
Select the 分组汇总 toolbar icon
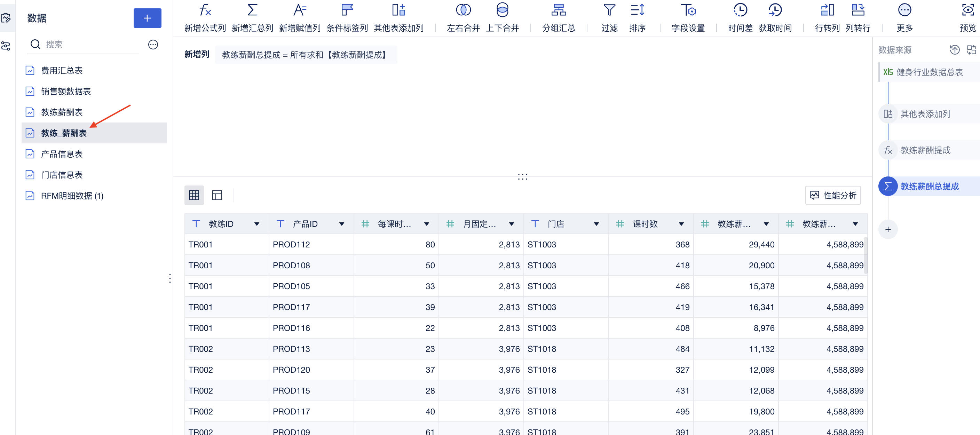[559, 10]
